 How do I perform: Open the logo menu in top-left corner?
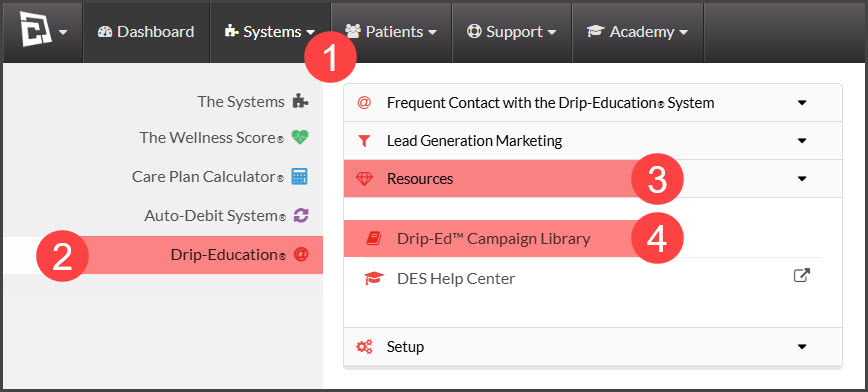(43, 32)
